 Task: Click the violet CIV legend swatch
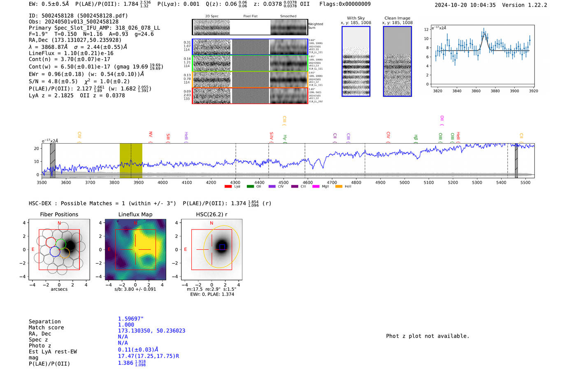click(x=272, y=186)
